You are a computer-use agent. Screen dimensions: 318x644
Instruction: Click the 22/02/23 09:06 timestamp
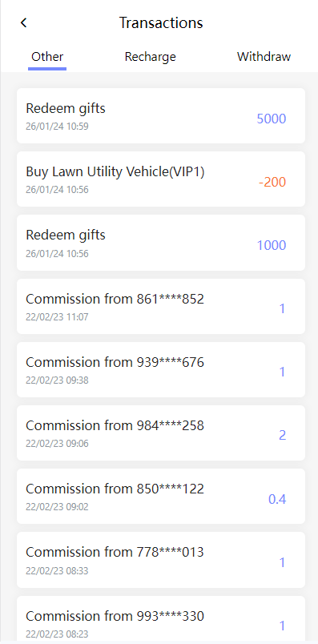[57, 444]
